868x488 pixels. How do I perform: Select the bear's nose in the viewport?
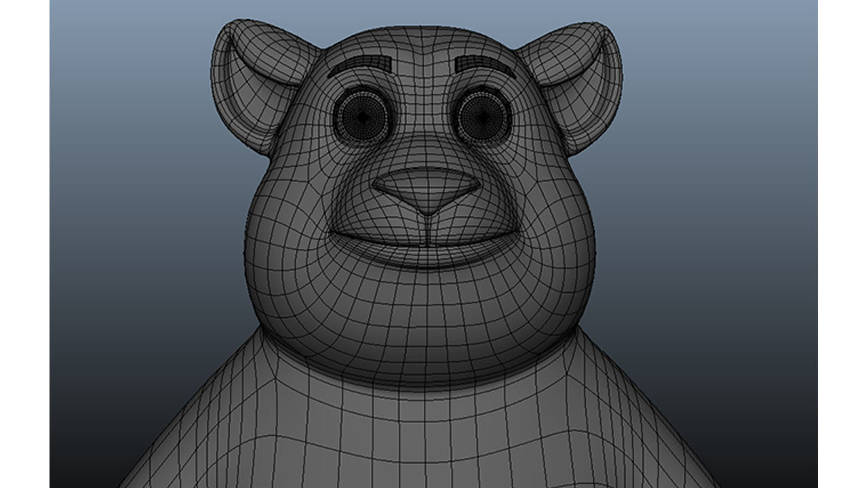tap(427, 190)
